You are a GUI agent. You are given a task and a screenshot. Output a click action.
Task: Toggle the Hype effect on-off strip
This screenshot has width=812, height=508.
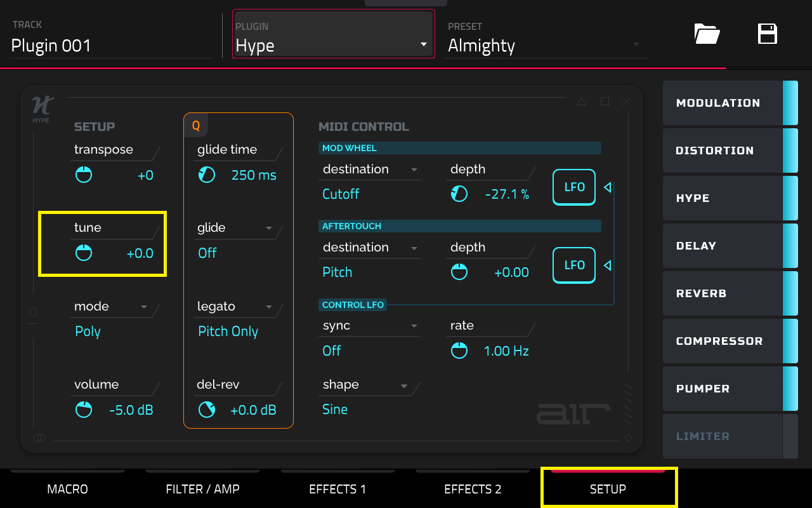(x=790, y=198)
